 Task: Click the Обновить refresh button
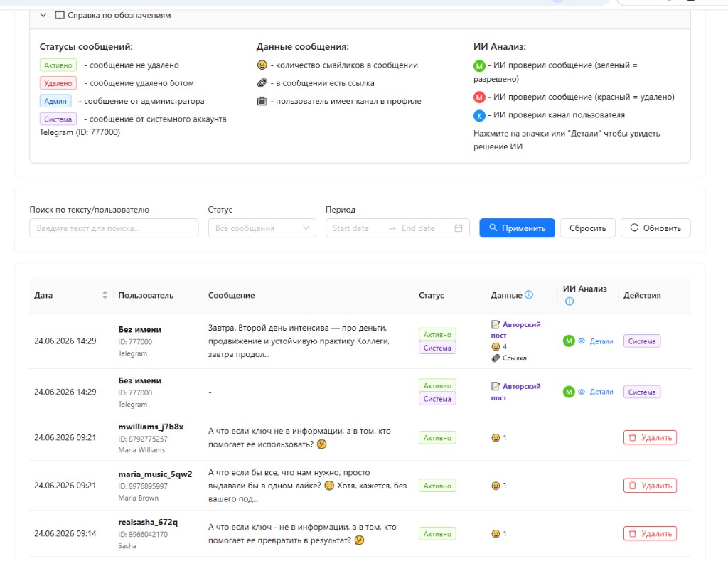click(655, 228)
